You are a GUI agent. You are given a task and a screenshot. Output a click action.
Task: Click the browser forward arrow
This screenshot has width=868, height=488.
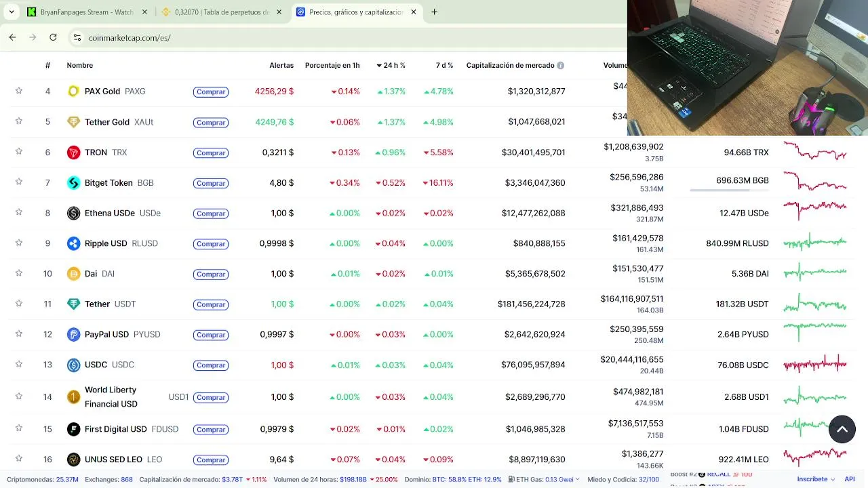pos(33,37)
